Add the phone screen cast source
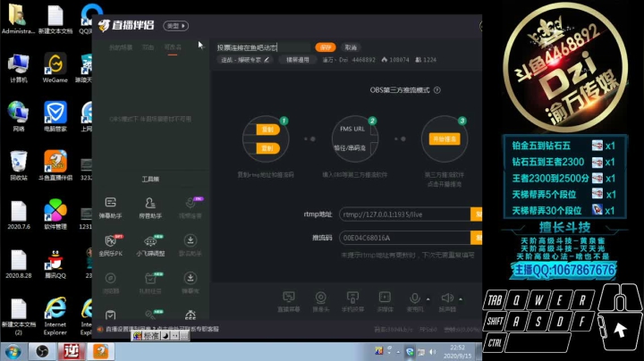This screenshot has width=644, height=361. [x=352, y=301]
